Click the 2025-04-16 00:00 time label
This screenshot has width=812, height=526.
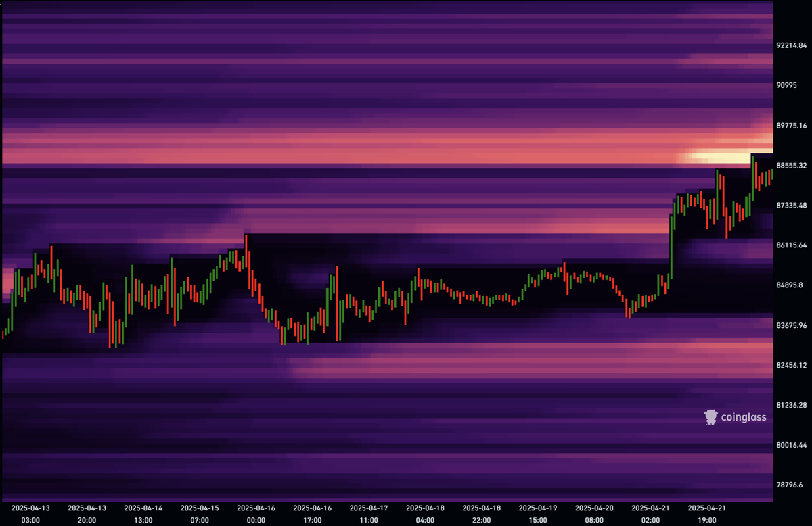click(x=256, y=513)
